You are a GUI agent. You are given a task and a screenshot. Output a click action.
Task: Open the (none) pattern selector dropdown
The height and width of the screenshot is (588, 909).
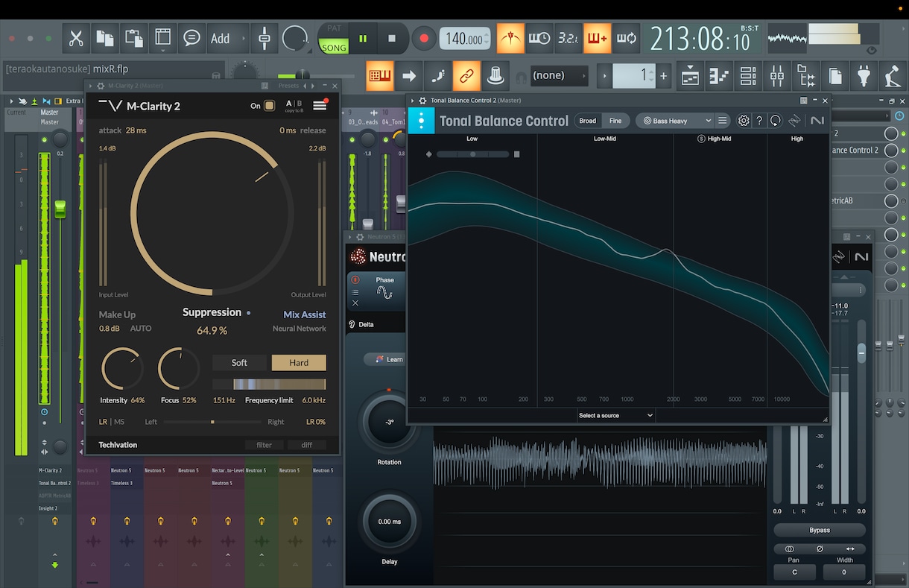560,75
